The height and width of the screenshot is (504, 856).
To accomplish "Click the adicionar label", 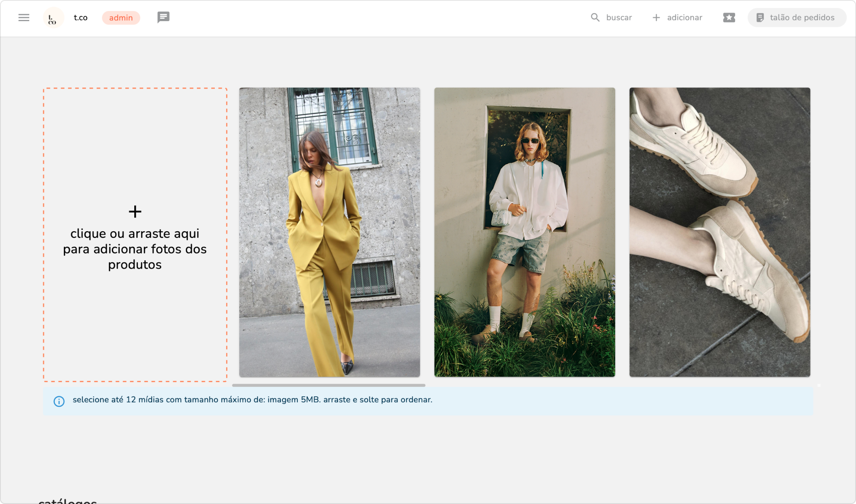I will click(684, 17).
